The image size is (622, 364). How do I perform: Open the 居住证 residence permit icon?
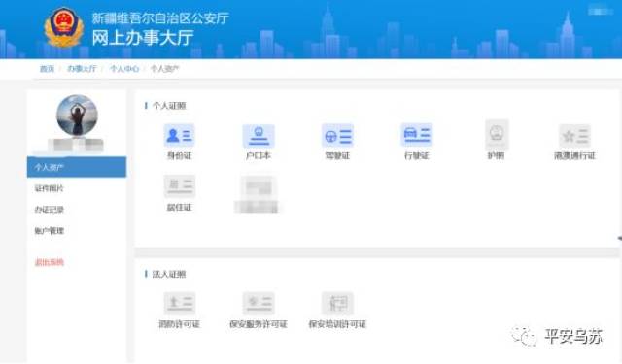pyautogui.click(x=179, y=186)
